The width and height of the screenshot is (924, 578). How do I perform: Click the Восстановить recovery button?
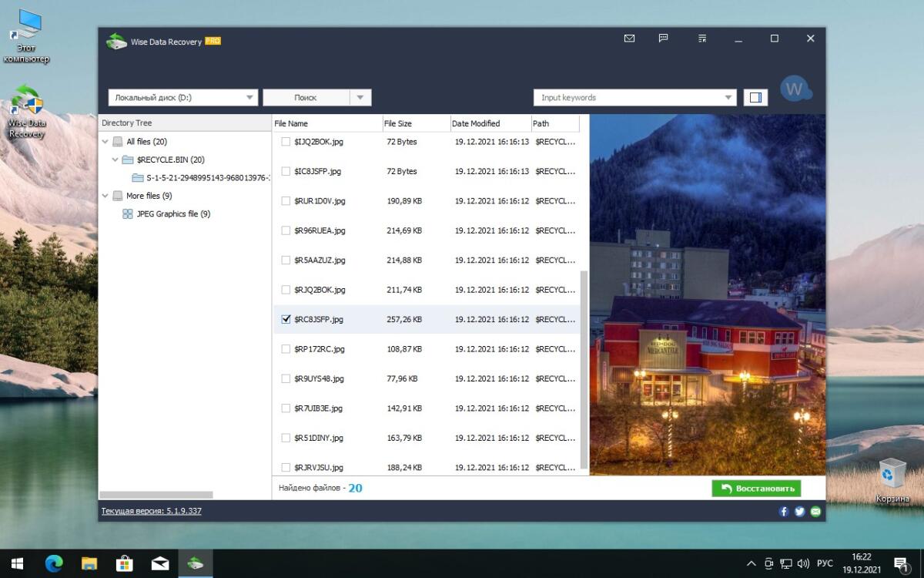756,489
